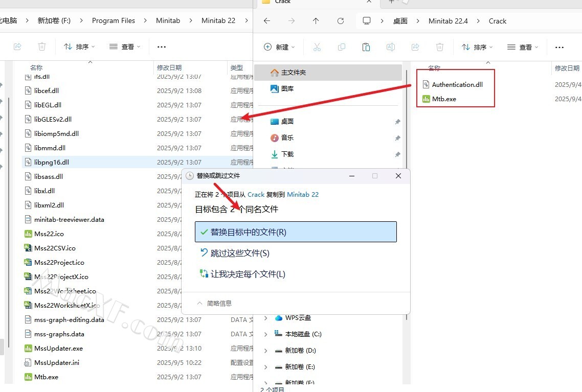Select libiomp5md.dll file
Image resolution: width=582 pixels, height=392 pixels.
pyautogui.click(x=56, y=133)
